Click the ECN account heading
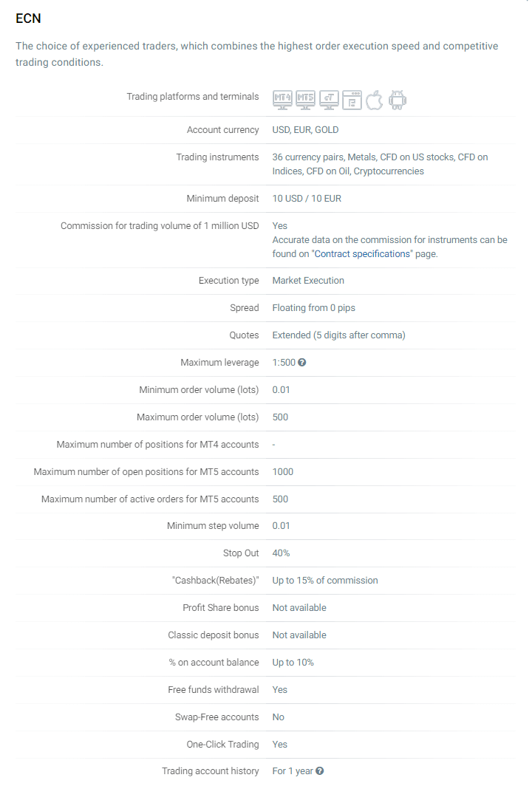532x786 pixels. point(28,18)
